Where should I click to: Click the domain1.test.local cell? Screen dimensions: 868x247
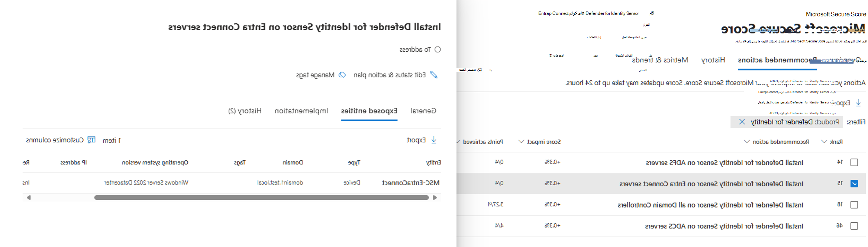(280, 183)
